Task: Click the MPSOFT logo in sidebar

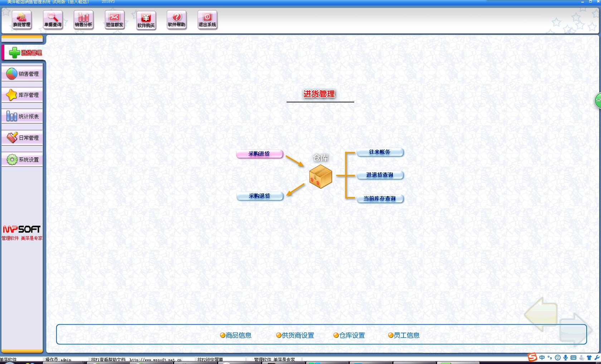Action: click(x=22, y=229)
